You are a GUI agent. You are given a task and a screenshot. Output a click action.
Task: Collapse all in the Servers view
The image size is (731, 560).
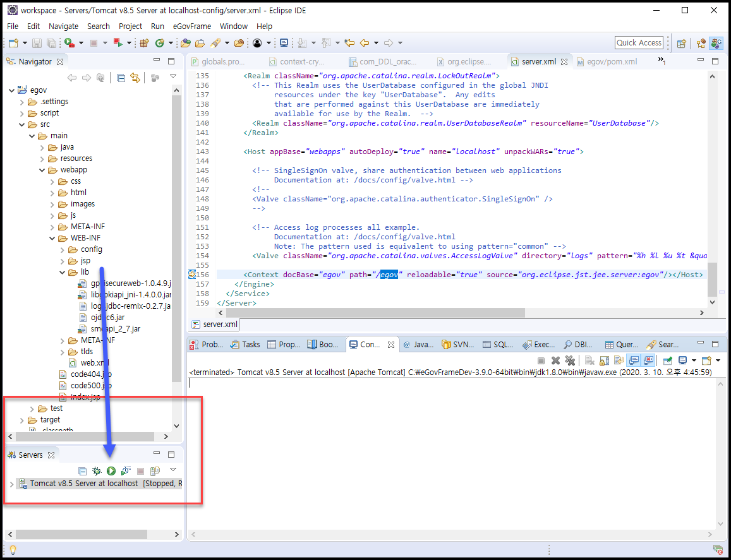[x=83, y=471]
